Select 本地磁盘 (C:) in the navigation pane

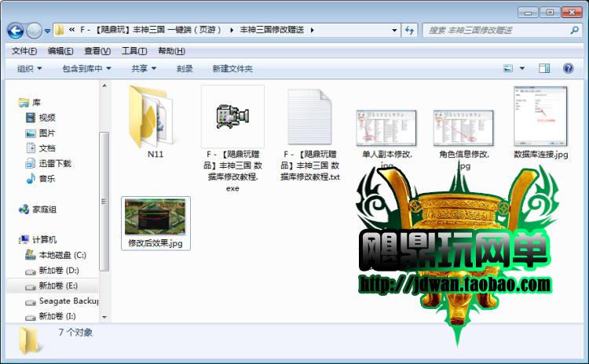point(61,255)
